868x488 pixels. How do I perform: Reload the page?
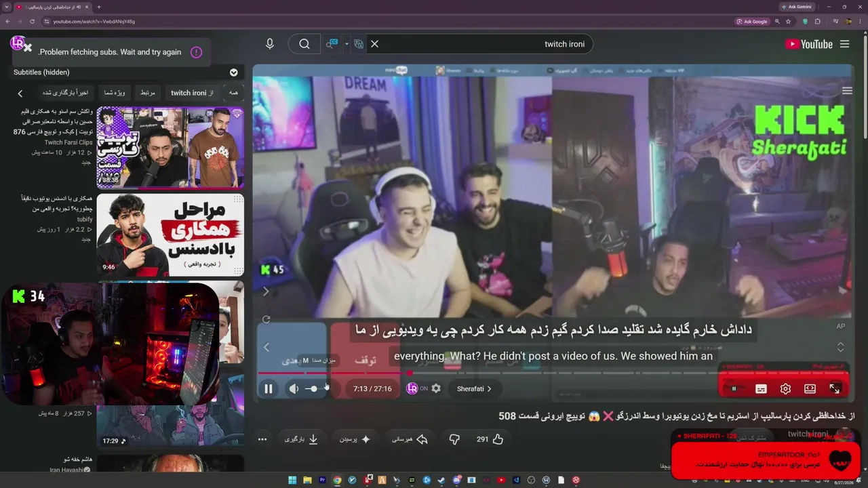click(x=32, y=22)
